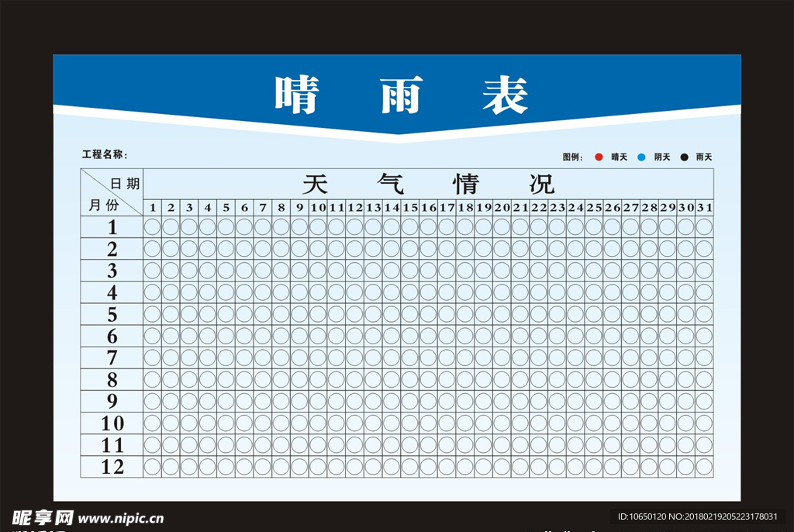Switch to the month 7 row label
Screen dimensions: 794x532
pos(112,358)
